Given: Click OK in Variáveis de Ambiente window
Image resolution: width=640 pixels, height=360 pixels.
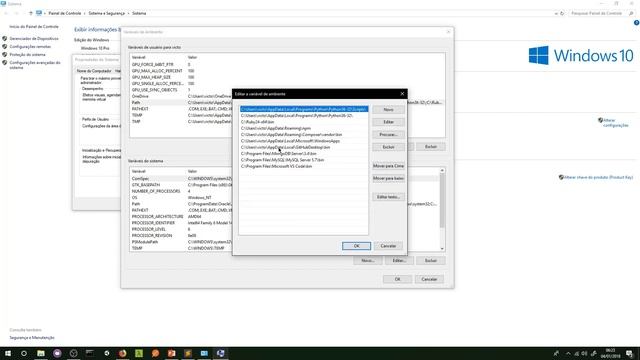Looking at the screenshot, I should click(398, 279).
